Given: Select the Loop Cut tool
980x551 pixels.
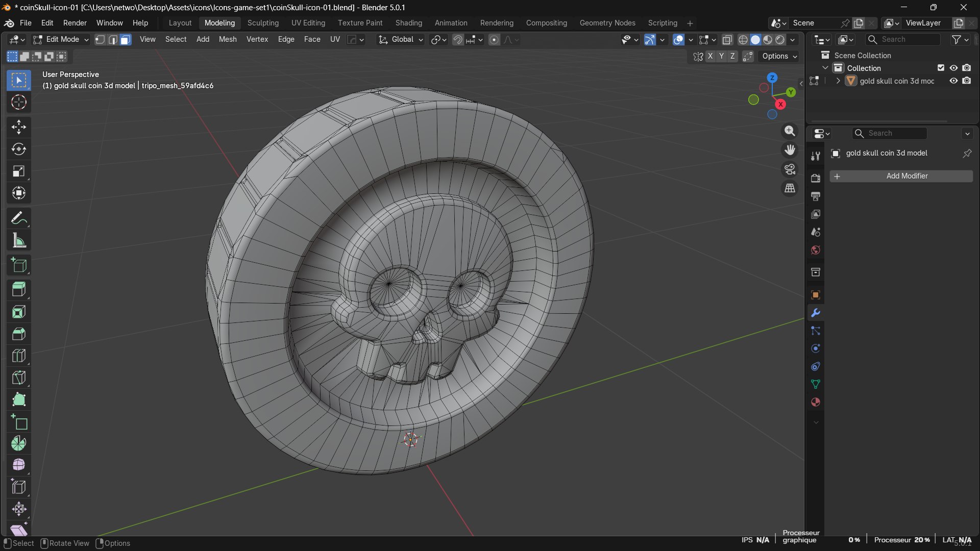Looking at the screenshot, I should [x=19, y=356].
